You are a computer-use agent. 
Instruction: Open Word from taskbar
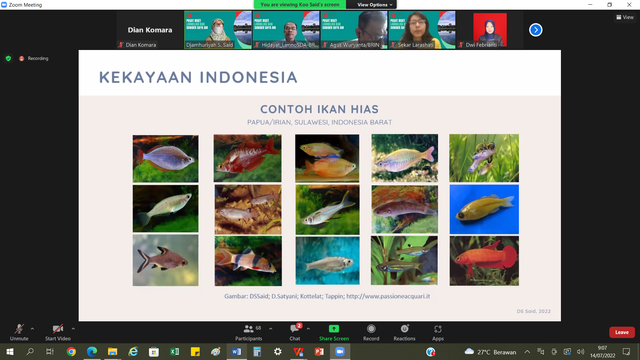point(236,351)
